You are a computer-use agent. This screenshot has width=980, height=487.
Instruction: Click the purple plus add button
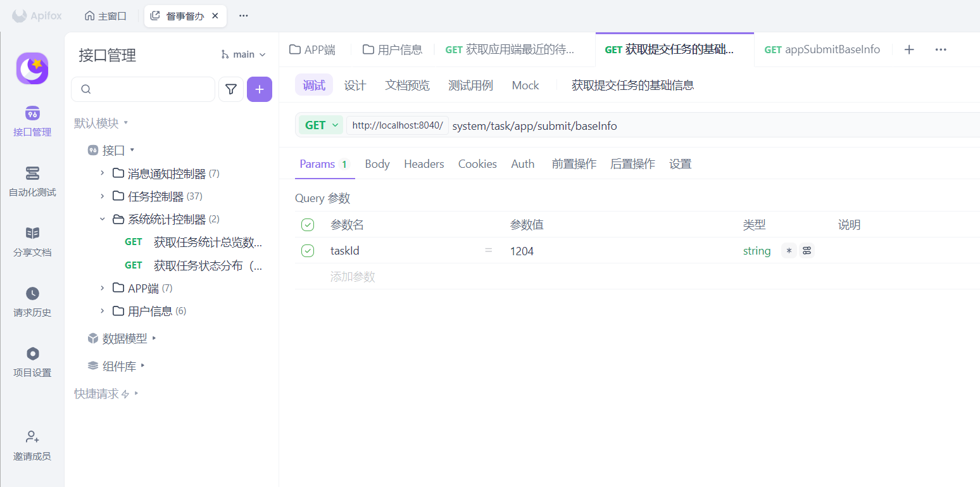pos(260,89)
